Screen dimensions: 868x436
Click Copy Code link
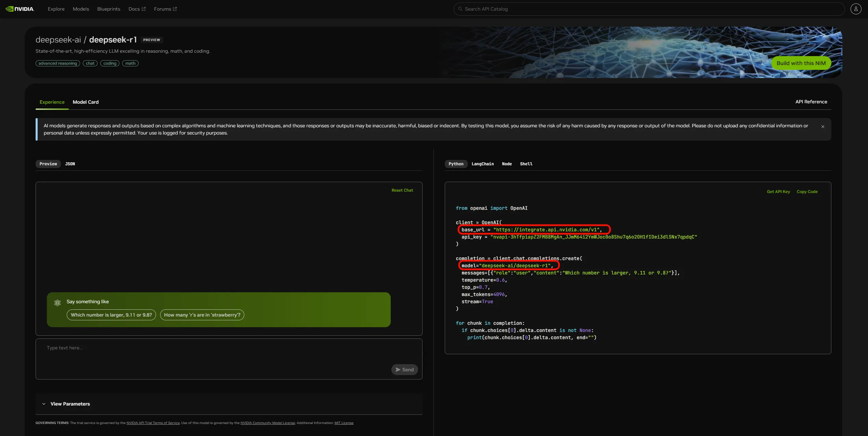807,192
